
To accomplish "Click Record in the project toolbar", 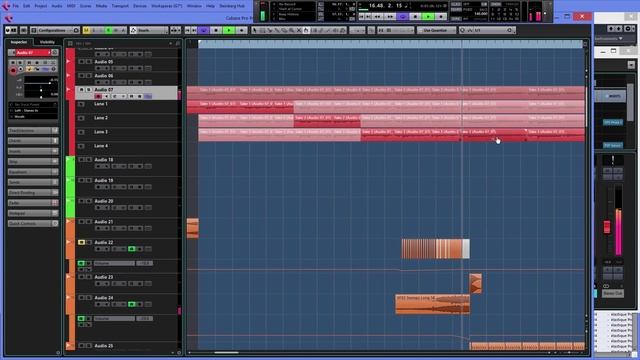I will pos(242,30).
